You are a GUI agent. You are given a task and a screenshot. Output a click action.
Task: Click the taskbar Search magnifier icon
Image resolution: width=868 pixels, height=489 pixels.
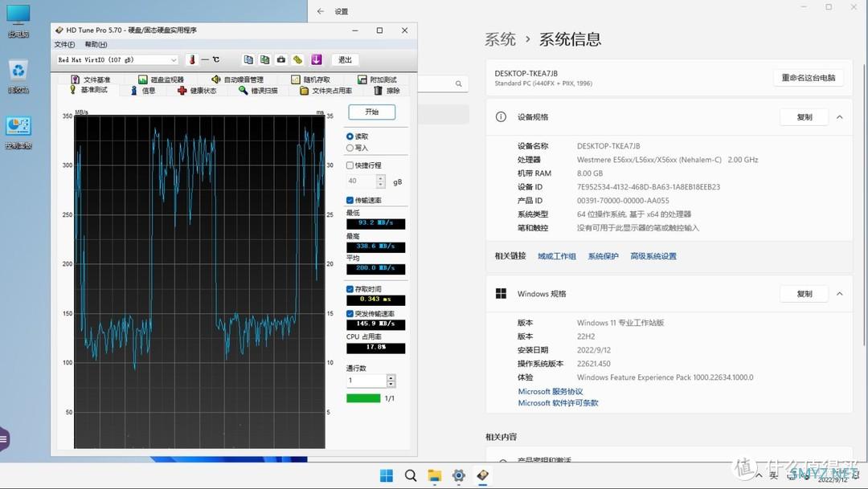[410, 475]
